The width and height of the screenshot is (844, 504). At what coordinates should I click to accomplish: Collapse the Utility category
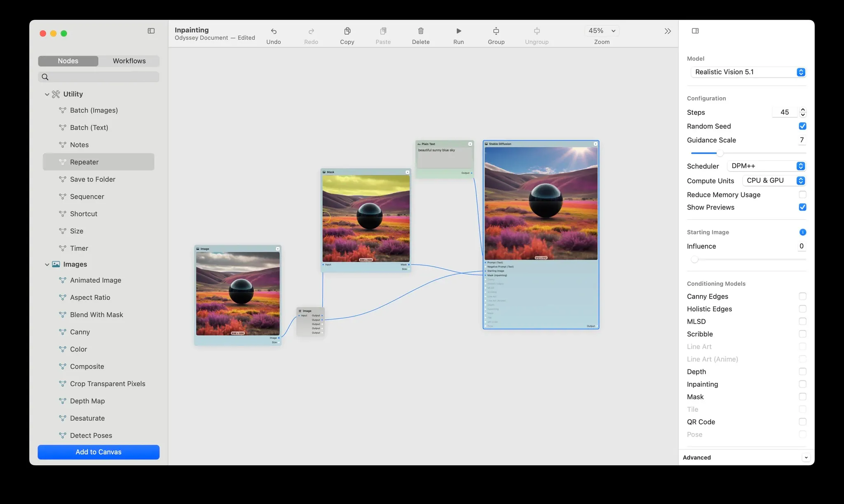click(47, 94)
